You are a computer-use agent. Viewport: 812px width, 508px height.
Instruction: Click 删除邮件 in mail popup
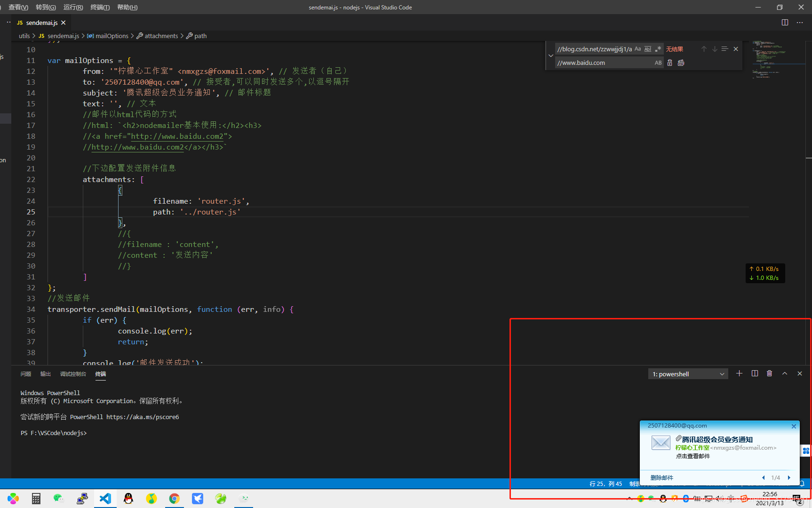pyautogui.click(x=662, y=478)
